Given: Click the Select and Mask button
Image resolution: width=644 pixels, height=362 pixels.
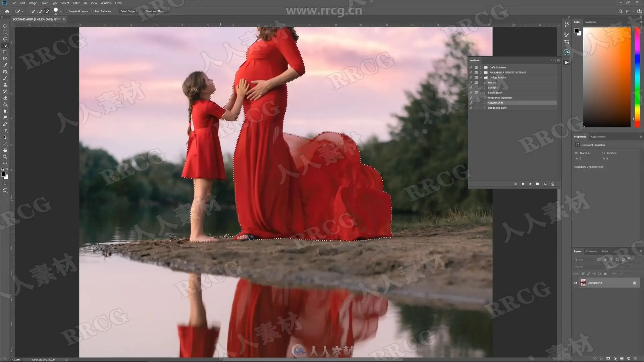Looking at the screenshot, I should click(x=156, y=11).
